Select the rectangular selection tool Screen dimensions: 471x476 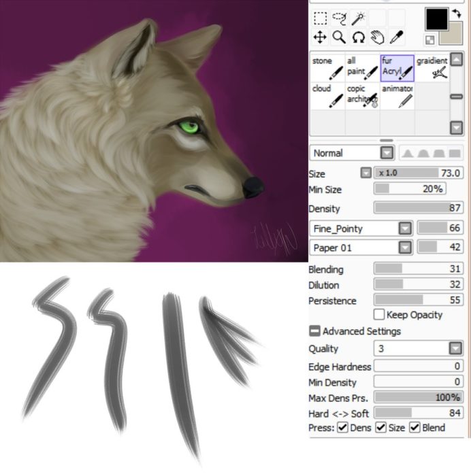[x=321, y=18]
